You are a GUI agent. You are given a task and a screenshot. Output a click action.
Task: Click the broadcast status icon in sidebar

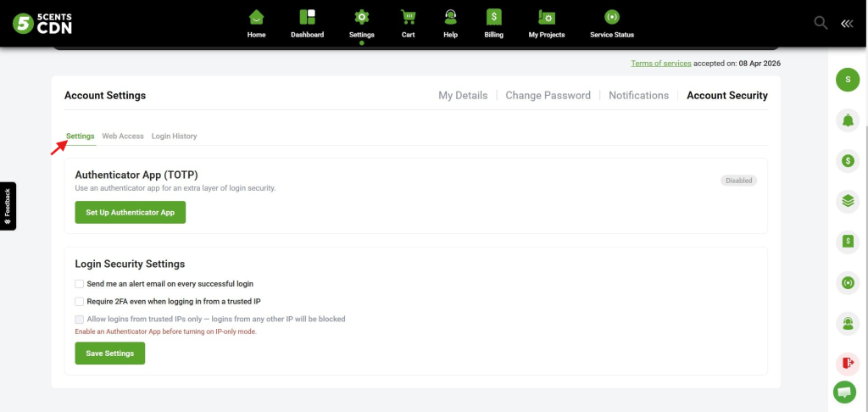pos(848,283)
